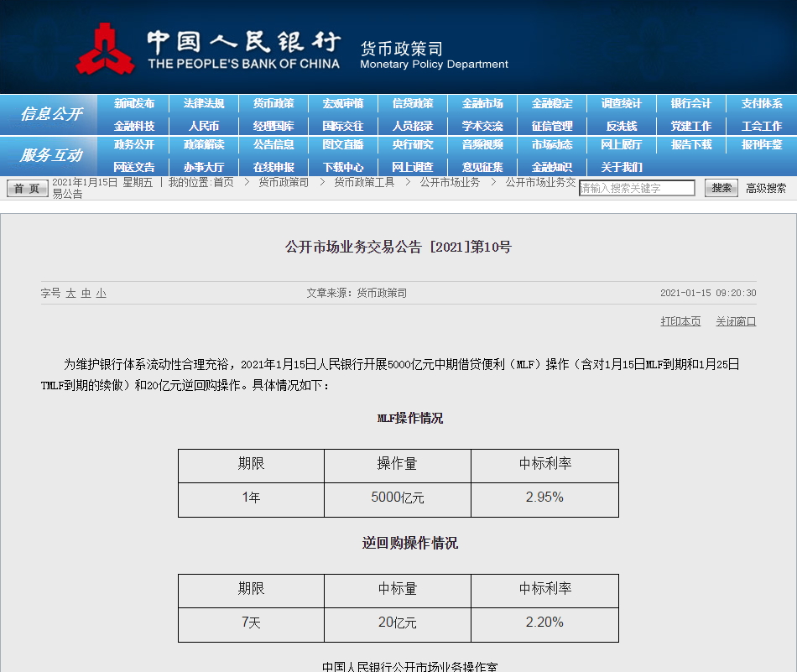Focus the search keyword input field
Image resolution: width=797 pixels, height=672 pixels.
point(637,188)
